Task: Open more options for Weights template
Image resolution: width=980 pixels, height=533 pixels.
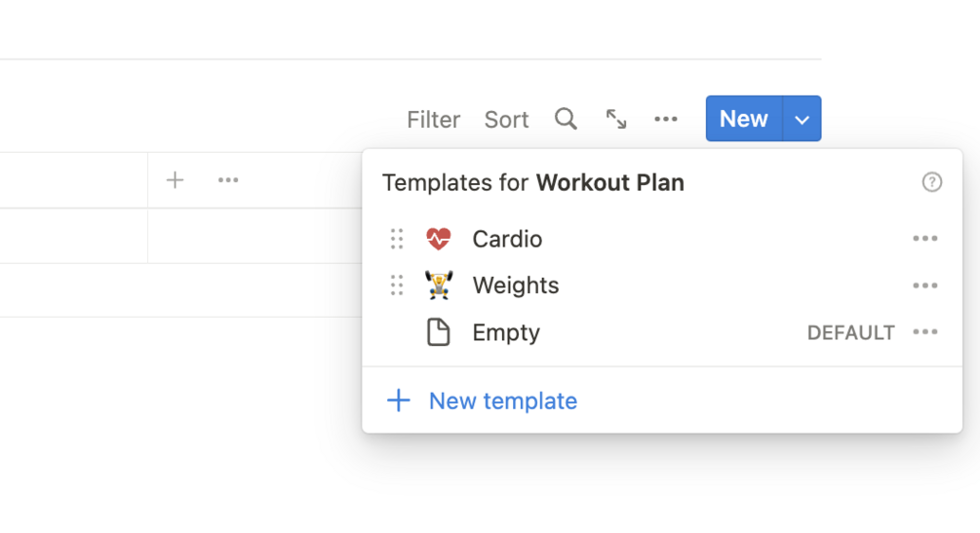Action: click(924, 286)
